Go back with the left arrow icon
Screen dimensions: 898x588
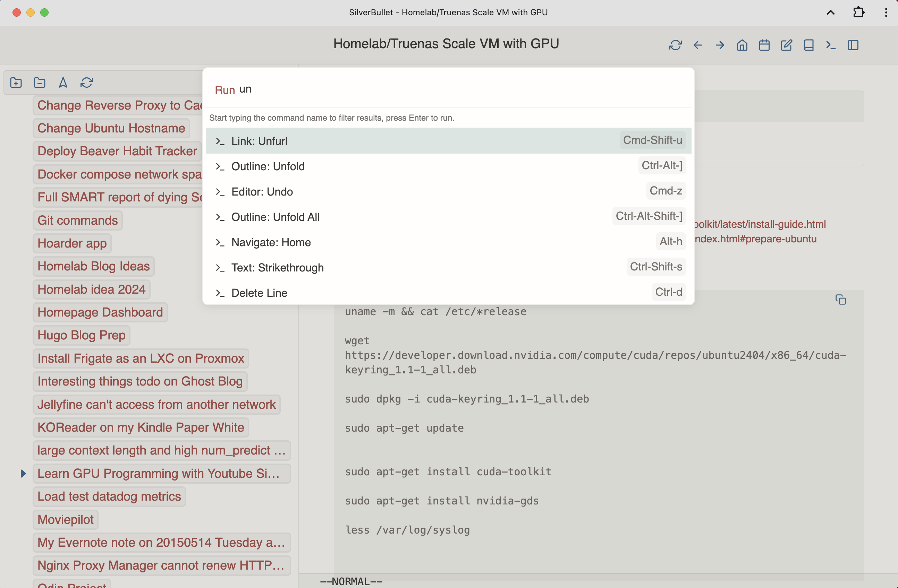point(698,45)
